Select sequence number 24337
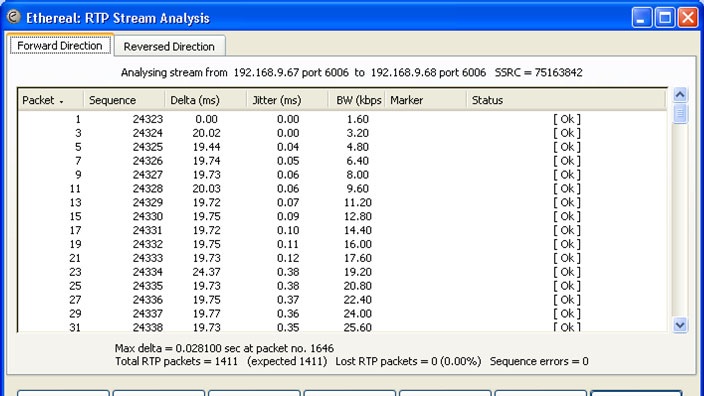704x396 pixels. pos(148,314)
